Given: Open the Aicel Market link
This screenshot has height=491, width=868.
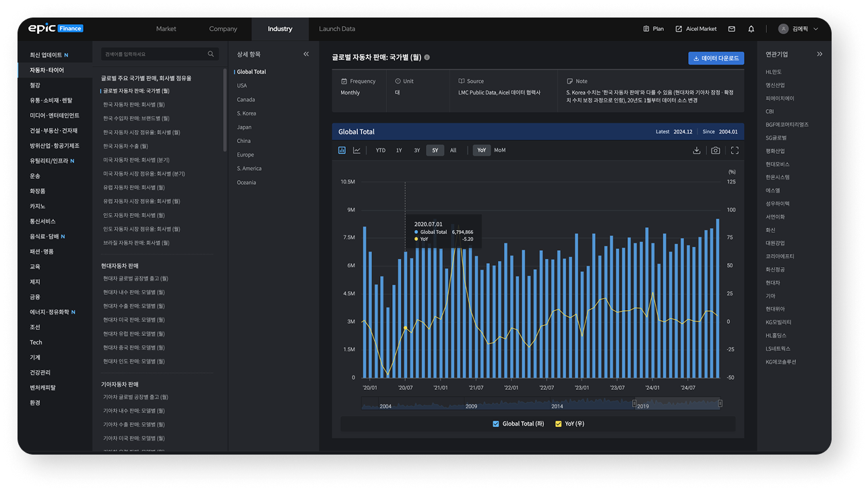Looking at the screenshot, I should (x=696, y=29).
